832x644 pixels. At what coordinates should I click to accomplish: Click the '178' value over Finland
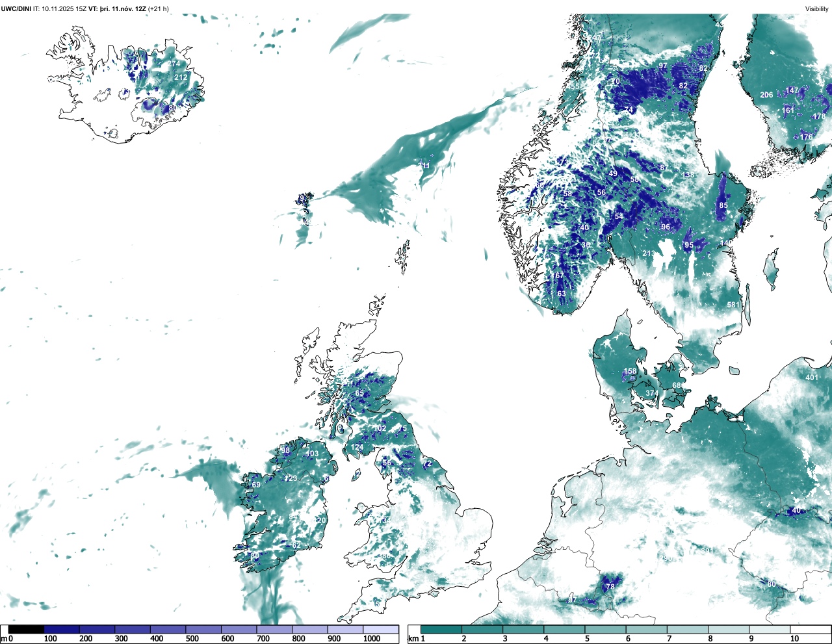[819, 117]
